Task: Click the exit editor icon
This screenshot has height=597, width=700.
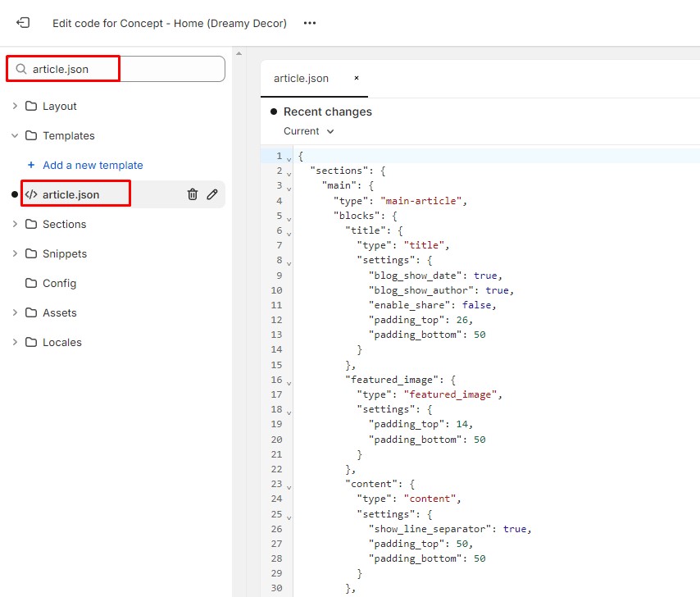Action: [23, 23]
